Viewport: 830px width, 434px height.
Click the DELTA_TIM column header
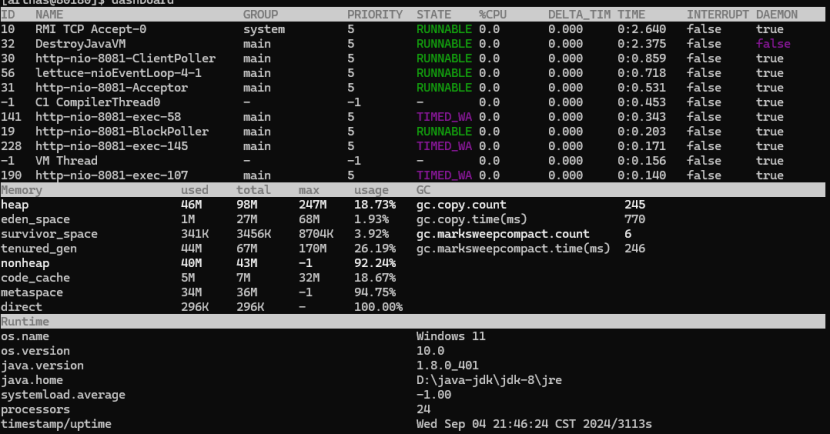click(x=580, y=15)
